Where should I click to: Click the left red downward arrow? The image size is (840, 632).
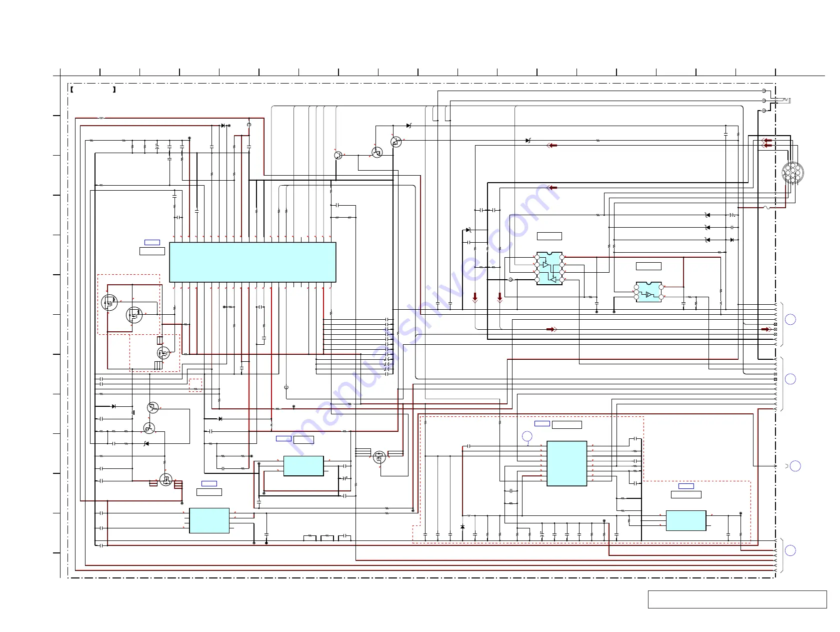coord(475,297)
